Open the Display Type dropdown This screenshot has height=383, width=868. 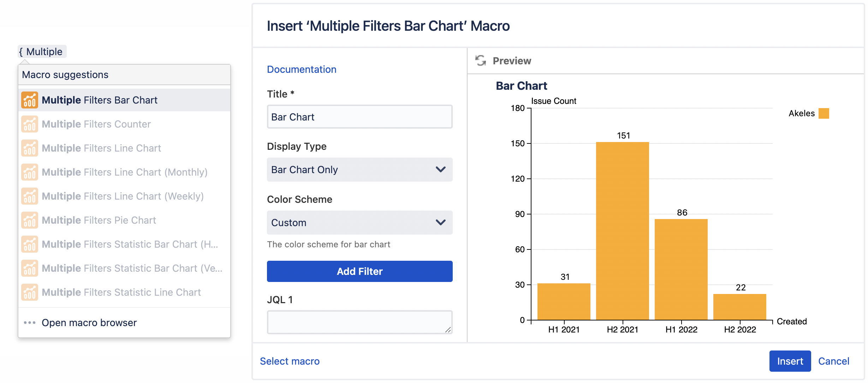tap(359, 170)
